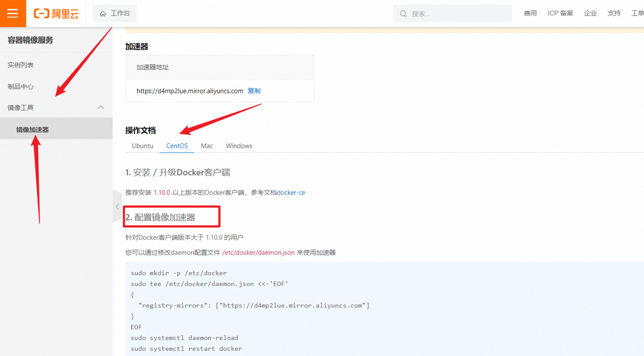
Task: Switch to the Mac tab
Action: 207,146
